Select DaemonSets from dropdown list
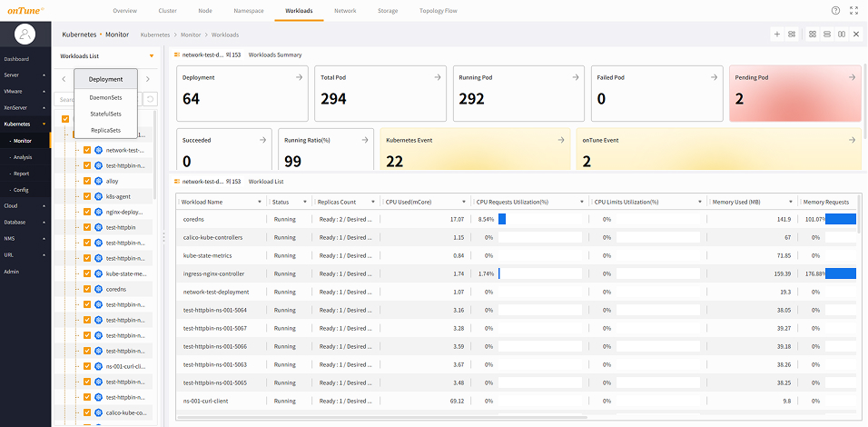 105,97
